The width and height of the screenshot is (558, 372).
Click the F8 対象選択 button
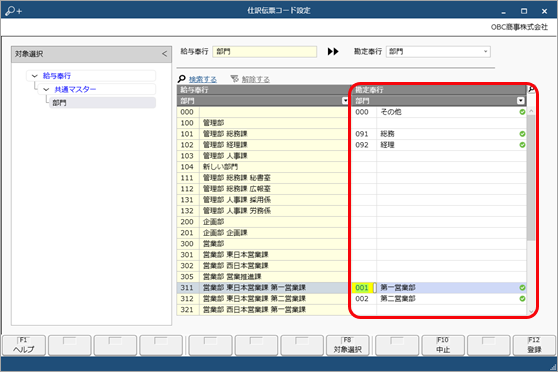point(347,345)
